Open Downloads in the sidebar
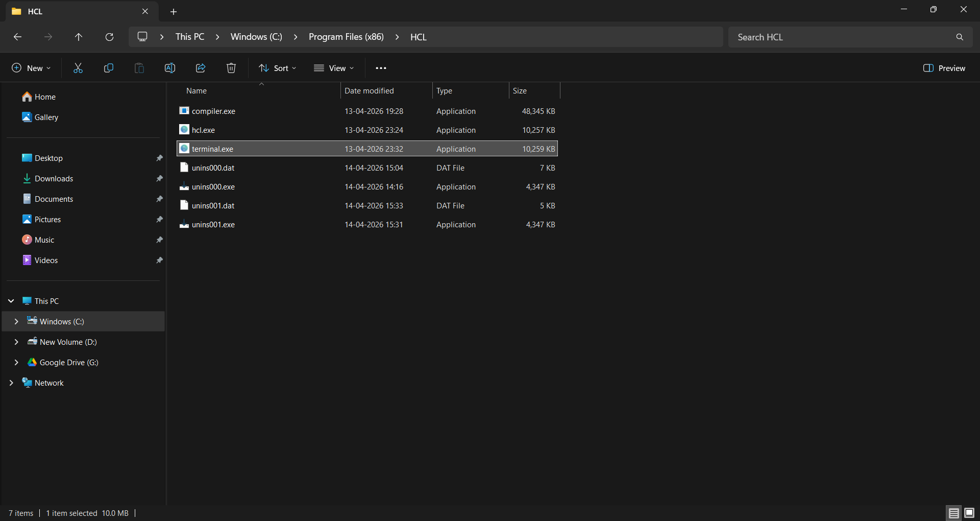Image resolution: width=980 pixels, height=521 pixels. click(54, 178)
